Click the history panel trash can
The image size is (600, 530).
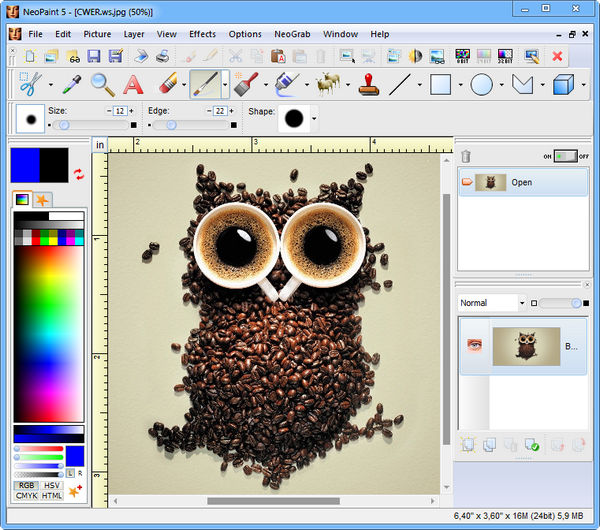click(465, 156)
